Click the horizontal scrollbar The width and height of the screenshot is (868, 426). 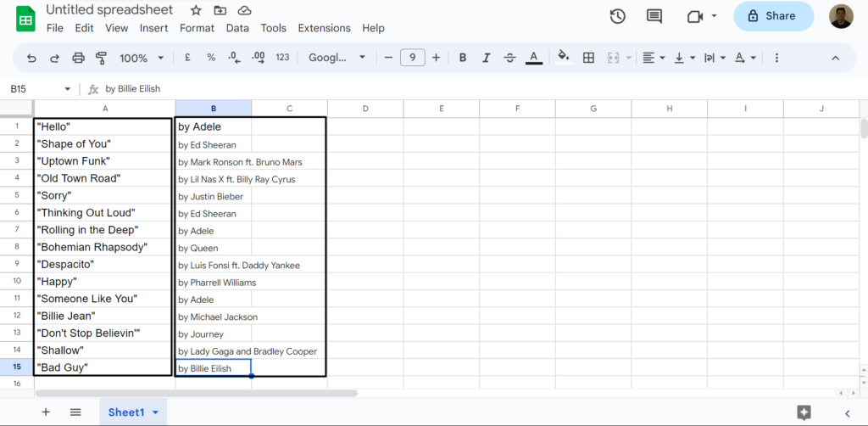[x=196, y=393]
